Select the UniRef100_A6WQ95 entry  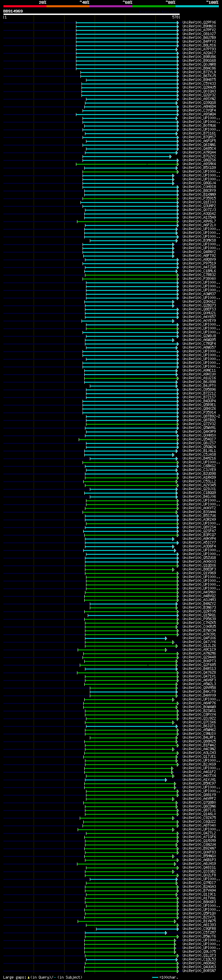[x=199, y=340]
